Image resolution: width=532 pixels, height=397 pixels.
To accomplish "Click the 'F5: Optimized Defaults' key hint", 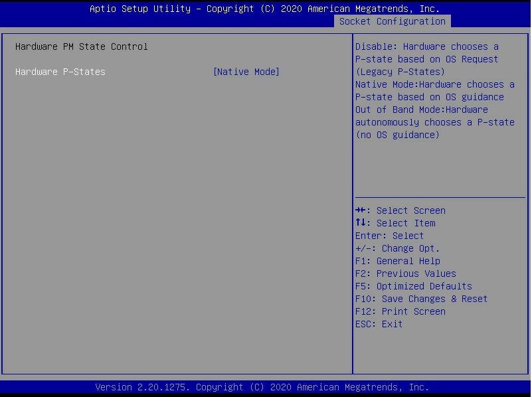I will pos(414,286).
